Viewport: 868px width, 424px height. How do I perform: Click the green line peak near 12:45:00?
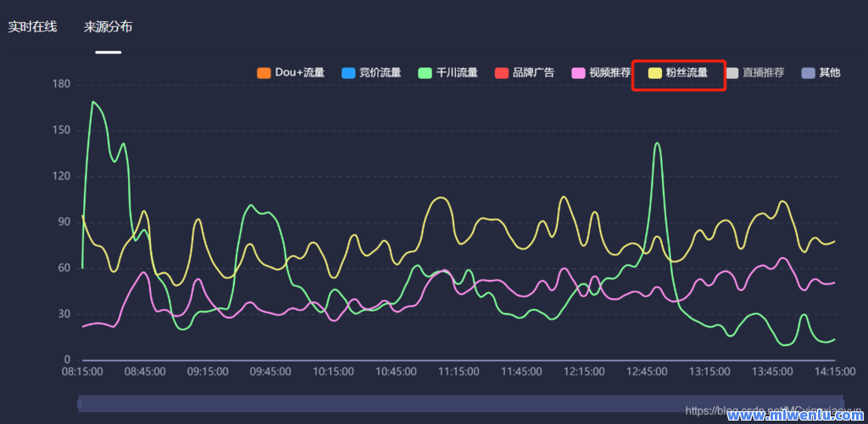pos(658,143)
